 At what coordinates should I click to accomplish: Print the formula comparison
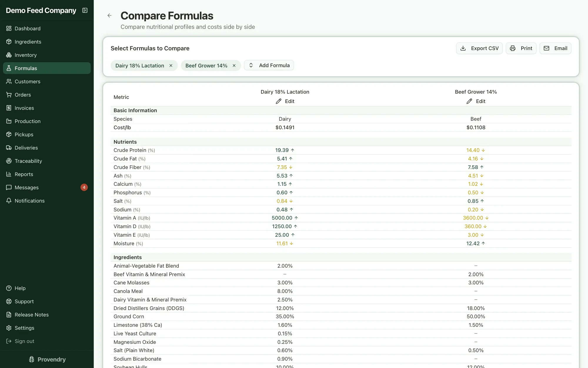(x=521, y=48)
